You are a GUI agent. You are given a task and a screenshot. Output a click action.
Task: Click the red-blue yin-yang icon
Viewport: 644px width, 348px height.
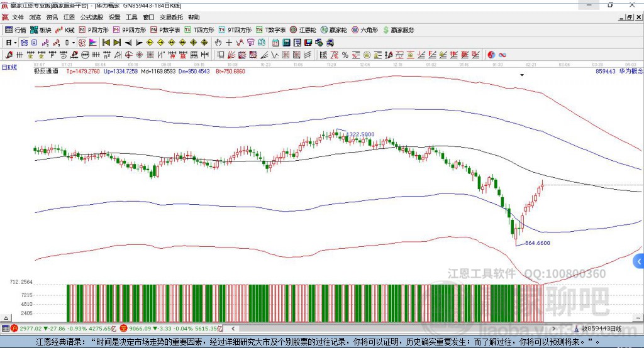[x=491, y=55]
